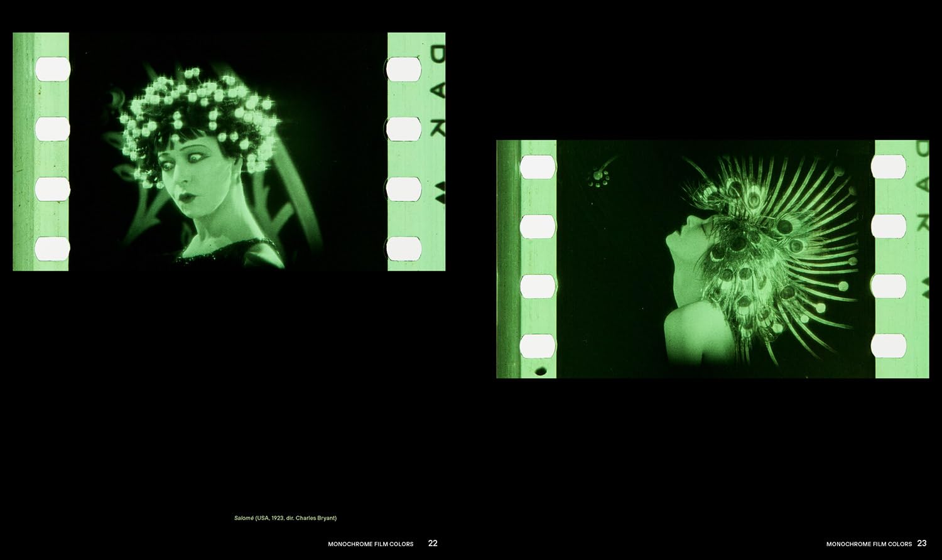
Task: Click top-right sprocket hole of the right film frame
Action: (889, 166)
